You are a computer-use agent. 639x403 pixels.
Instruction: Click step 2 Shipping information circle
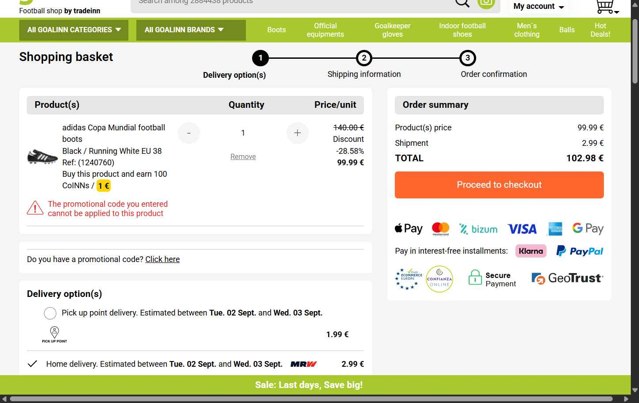364,58
